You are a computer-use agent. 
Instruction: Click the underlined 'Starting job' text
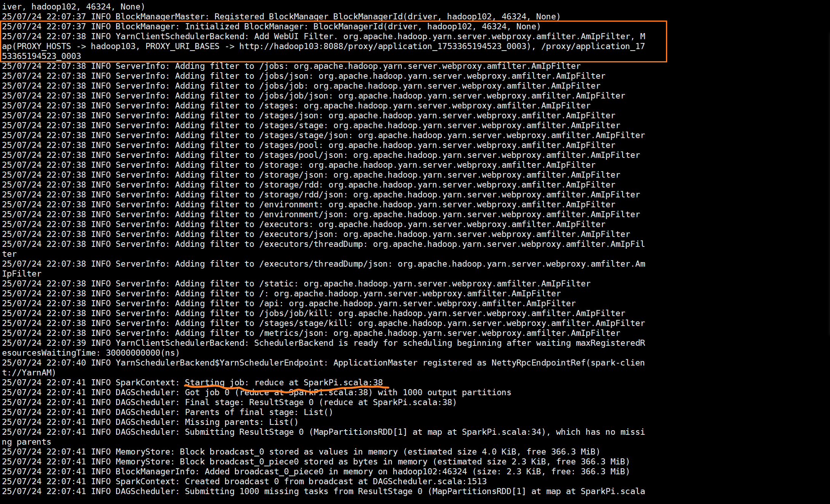click(x=216, y=383)
